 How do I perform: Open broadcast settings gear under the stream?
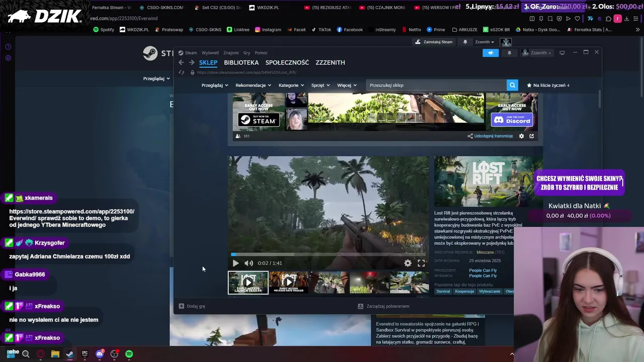[x=521, y=136]
